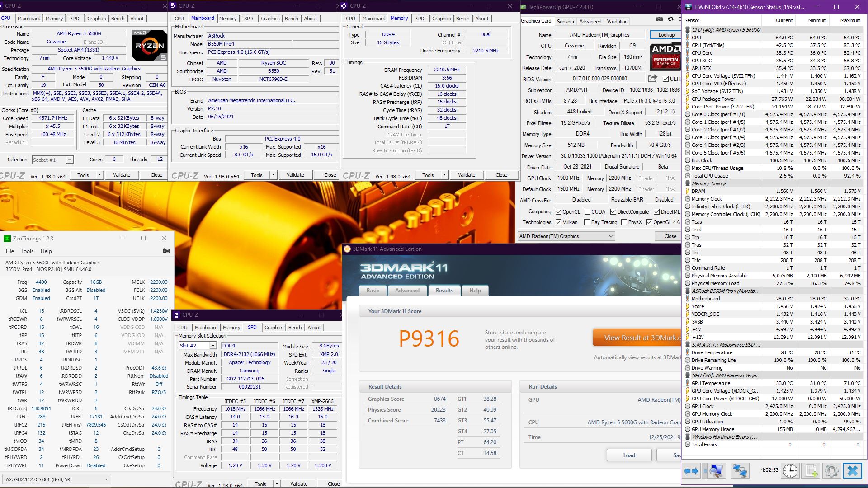Toggle the UEFI checkbox in GPU-Z

coord(665,79)
